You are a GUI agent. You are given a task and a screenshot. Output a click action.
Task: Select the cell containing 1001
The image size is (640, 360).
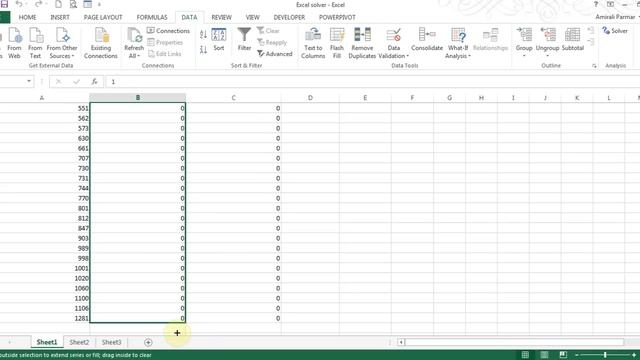pyautogui.click(x=45, y=268)
